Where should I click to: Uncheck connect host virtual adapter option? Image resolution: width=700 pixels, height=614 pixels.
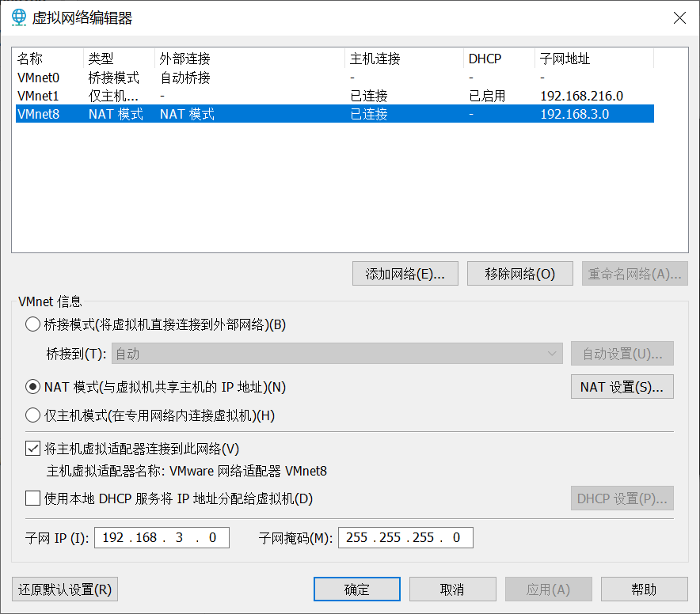(32, 449)
